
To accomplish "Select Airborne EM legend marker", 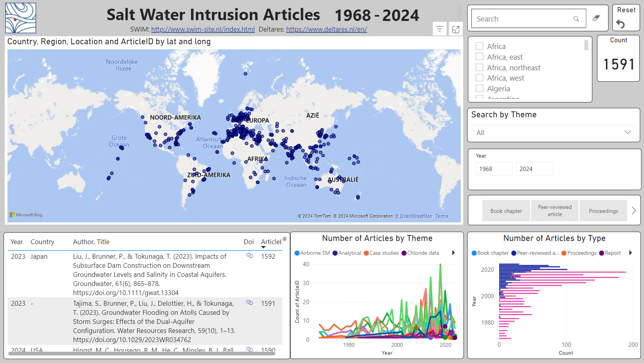I will [297, 253].
